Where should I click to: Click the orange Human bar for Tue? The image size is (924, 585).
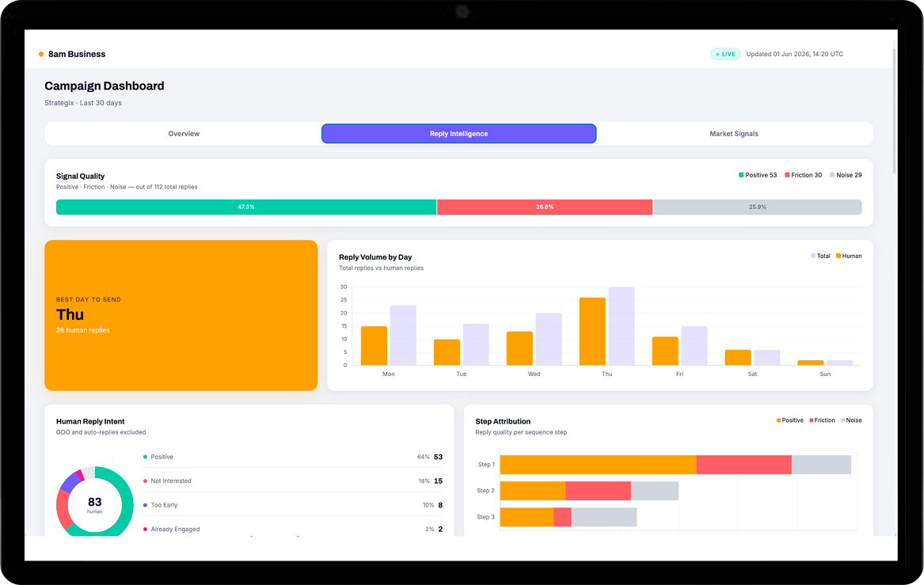[x=447, y=352]
